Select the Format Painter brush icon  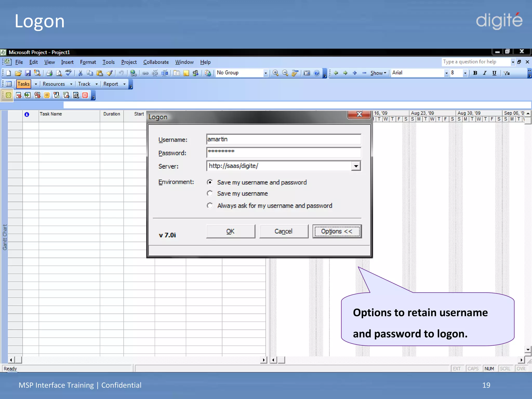[x=109, y=73]
